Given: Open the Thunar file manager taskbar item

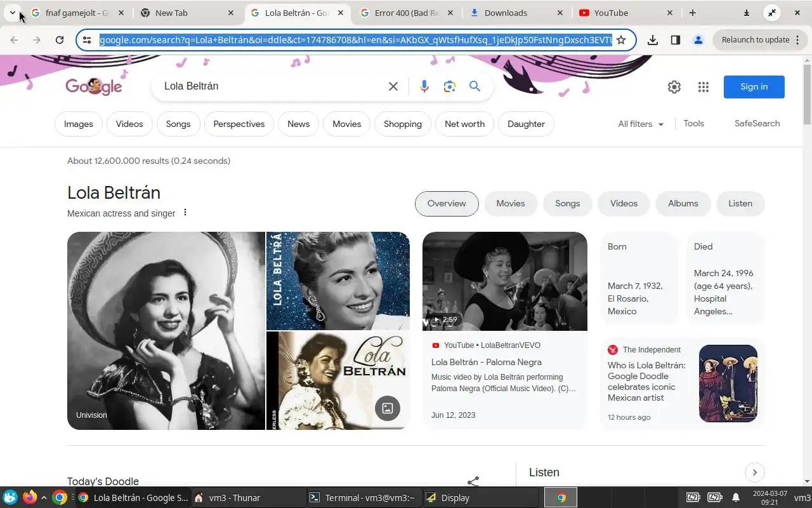Looking at the screenshot, I should point(248,498).
